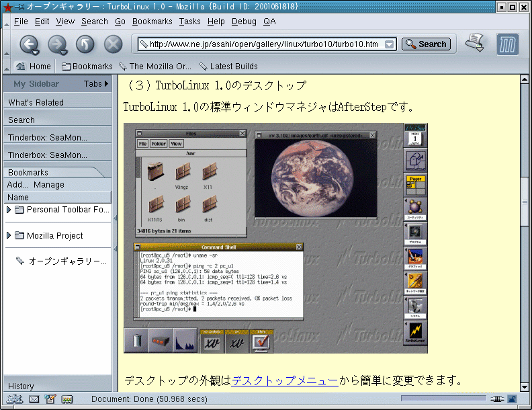Collapse the menu bar via its grippy
This screenshot has width=532, height=410.
tap(7, 22)
